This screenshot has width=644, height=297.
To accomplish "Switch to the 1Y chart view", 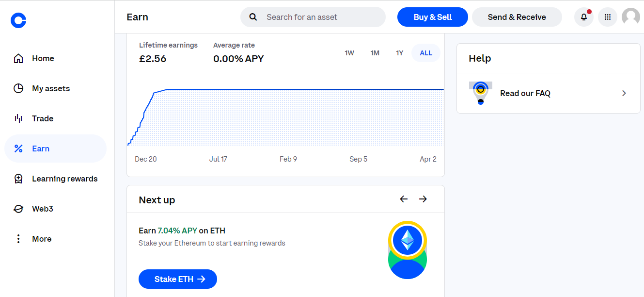I will 399,53.
